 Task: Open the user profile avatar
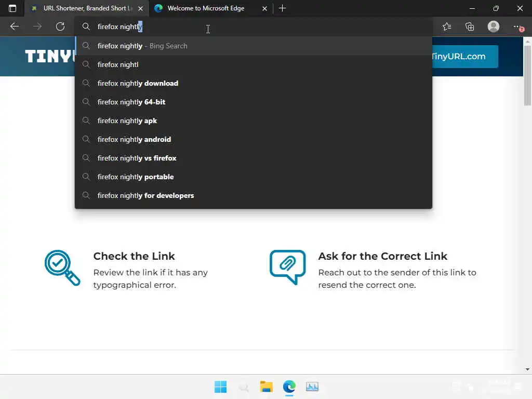click(x=494, y=26)
